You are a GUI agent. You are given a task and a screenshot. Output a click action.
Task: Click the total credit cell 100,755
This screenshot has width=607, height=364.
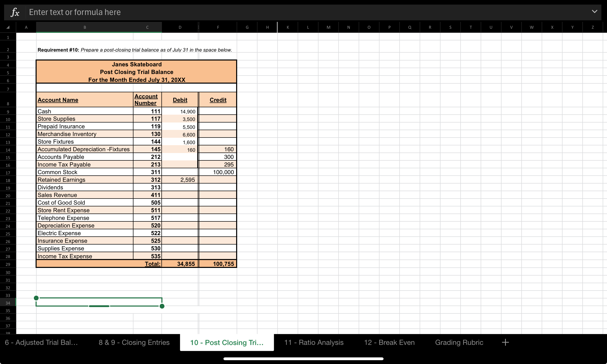(x=218, y=264)
